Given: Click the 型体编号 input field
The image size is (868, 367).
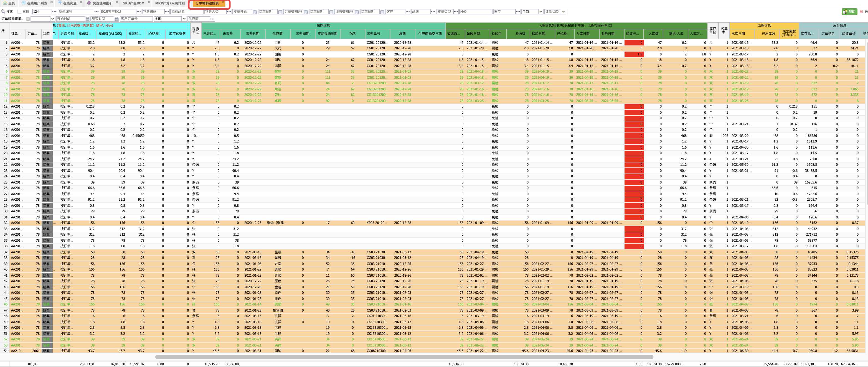Looking at the screenshot, I should coord(76,11).
